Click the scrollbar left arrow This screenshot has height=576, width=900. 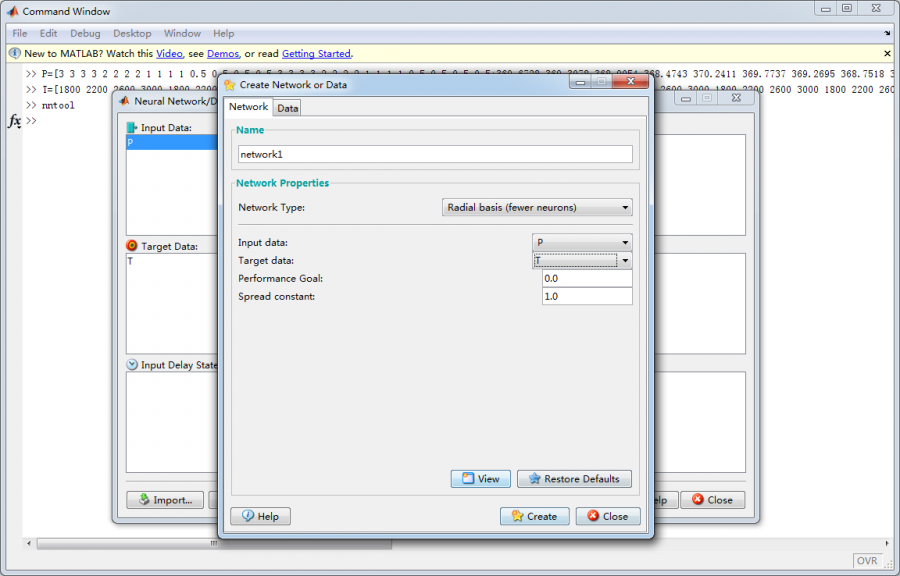tap(29, 543)
